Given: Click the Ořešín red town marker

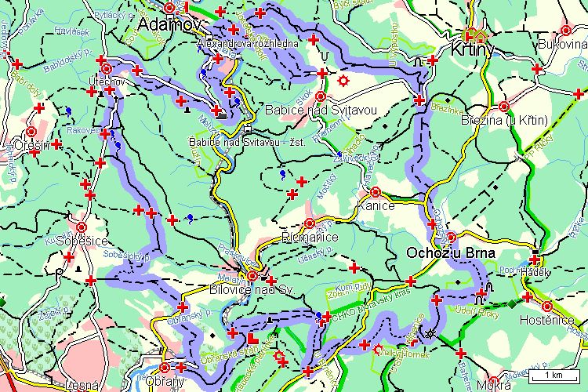Looking at the screenshot, I should point(31,132).
